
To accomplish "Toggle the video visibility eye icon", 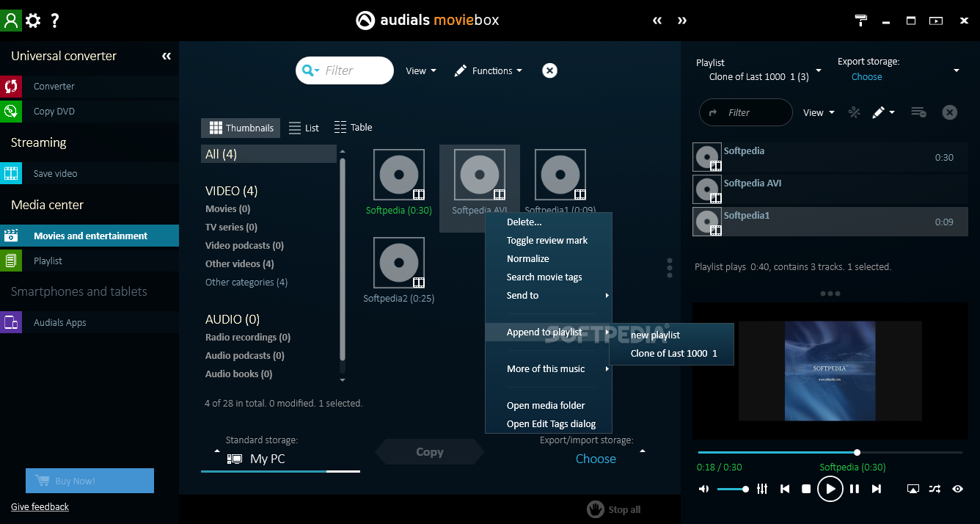I will click(957, 489).
